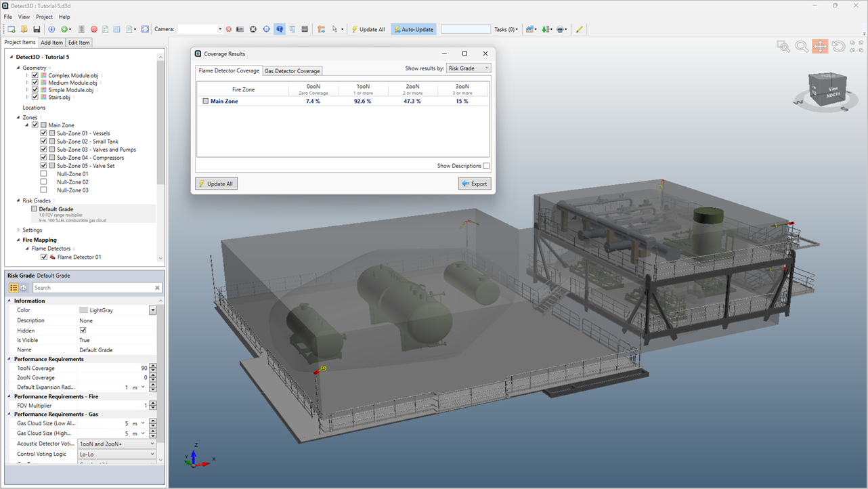Image resolution: width=868 pixels, height=489 pixels.
Task: Open the View menu
Action: click(x=24, y=17)
